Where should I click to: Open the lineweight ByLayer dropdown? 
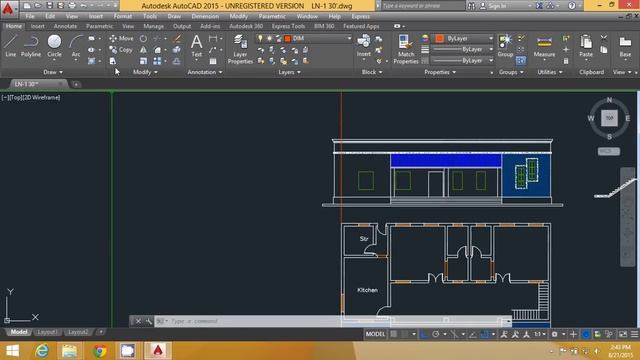point(463,49)
